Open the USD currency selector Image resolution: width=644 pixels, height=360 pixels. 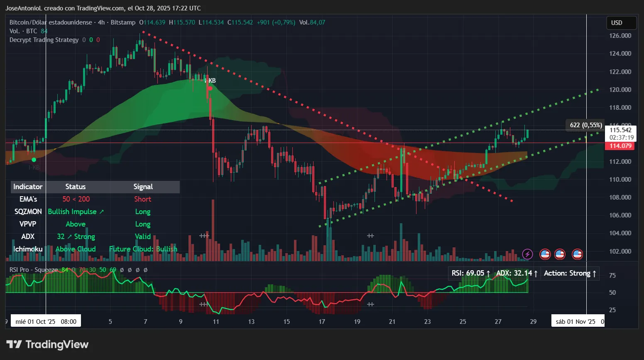coord(621,23)
